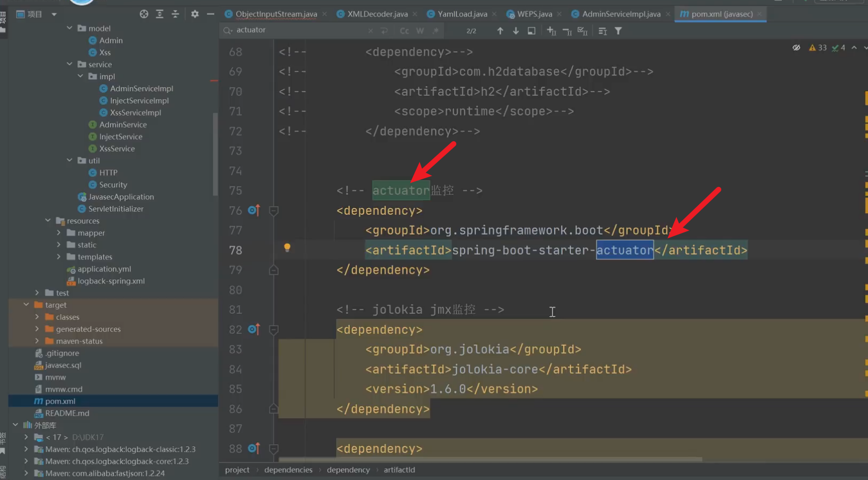Click the lightbulb quick-fix icon on line 78
Image resolution: width=868 pixels, height=480 pixels.
287,248
